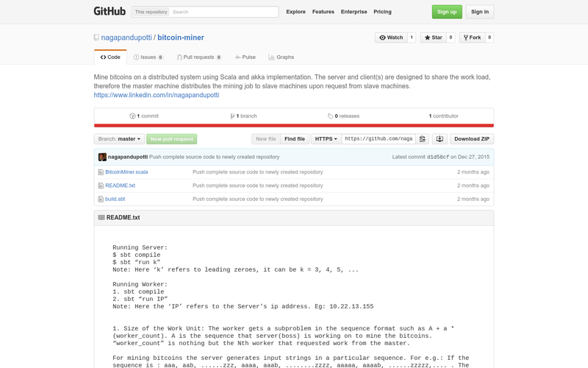Open commit message on the BitcoinMiner.scala row
Image resolution: width=588 pixels, height=368 pixels.
[258, 172]
